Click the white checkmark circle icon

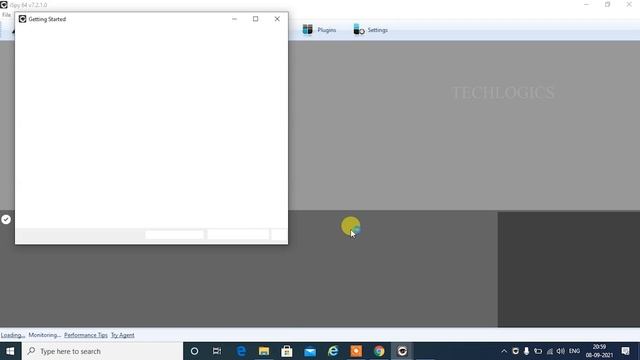coord(6,220)
